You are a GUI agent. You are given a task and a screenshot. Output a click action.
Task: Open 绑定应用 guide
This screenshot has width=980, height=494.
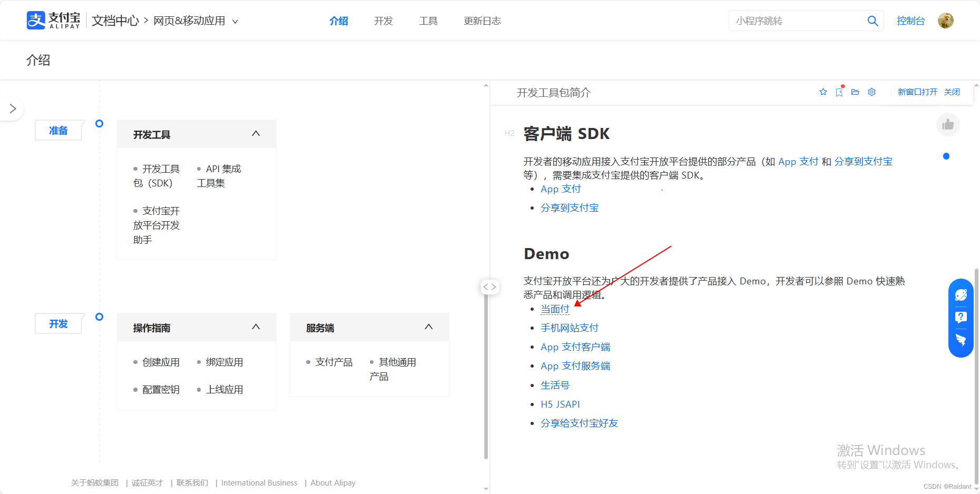coord(224,362)
